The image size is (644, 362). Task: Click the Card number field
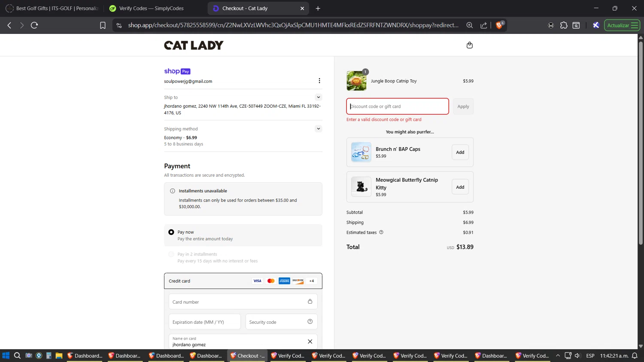pos(243,302)
